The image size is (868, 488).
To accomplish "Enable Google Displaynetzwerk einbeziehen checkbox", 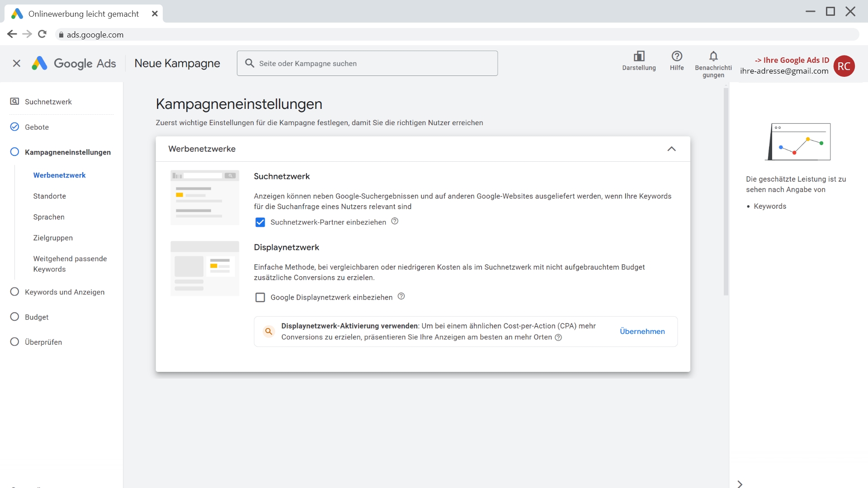I will coord(260,297).
